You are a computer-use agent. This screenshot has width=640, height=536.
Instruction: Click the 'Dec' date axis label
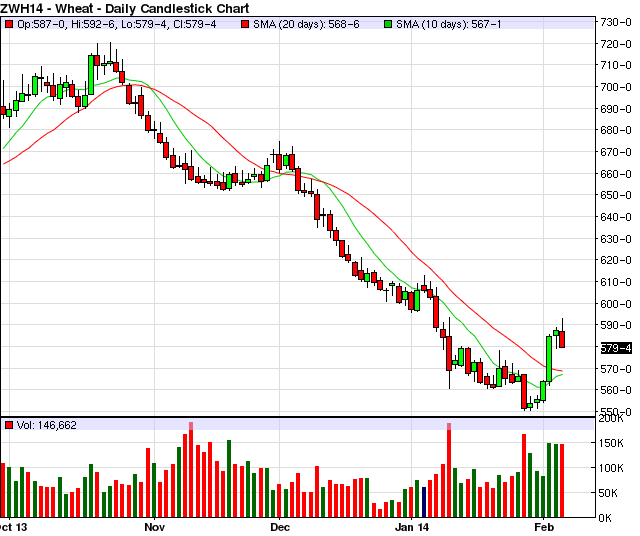pos(280,527)
